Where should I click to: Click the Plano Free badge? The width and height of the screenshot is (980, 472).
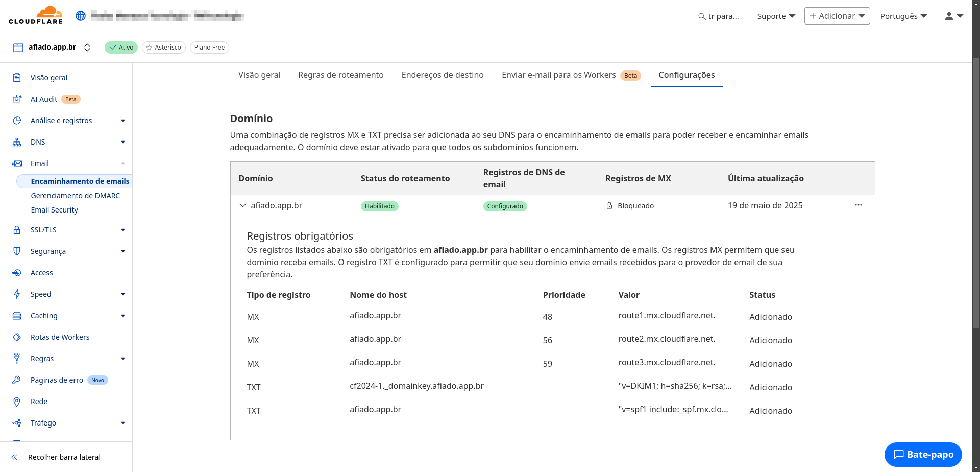tap(209, 48)
